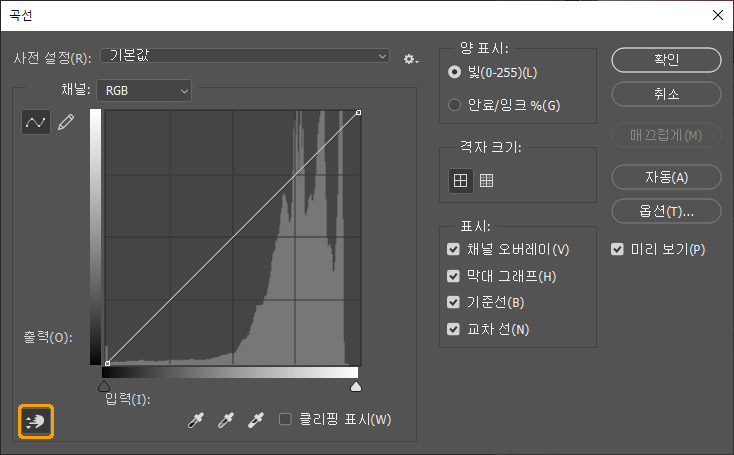
Task: Choose the simple four-cell grid size
Action: click(x=461, y=180)
